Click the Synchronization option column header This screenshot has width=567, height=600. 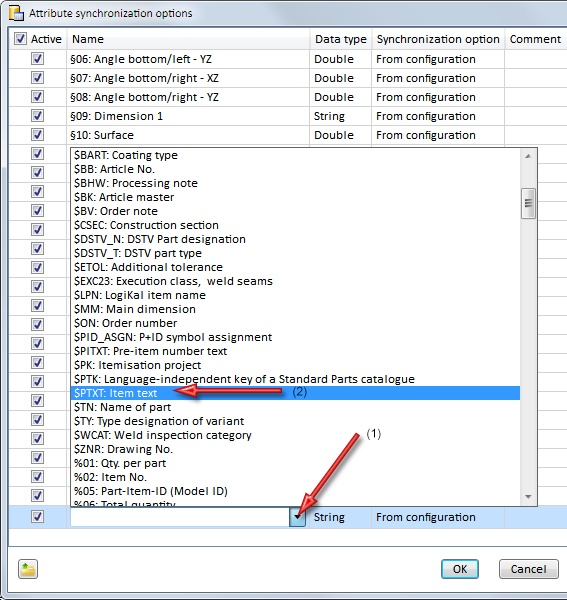[x=438, y=39]
